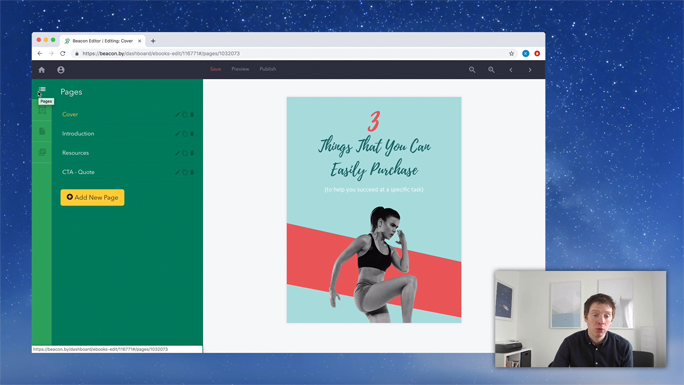
Task: Close the Beacon Editor tab
Action: tap(140, 41)
